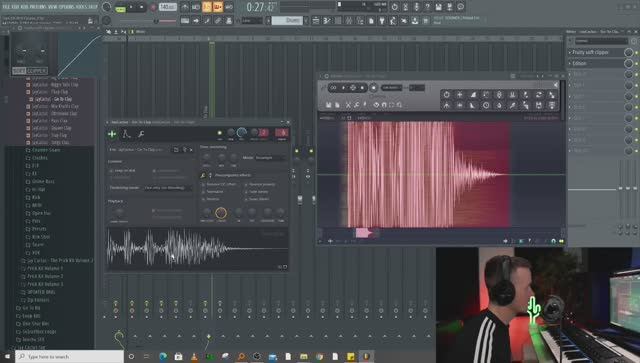Screen dimensions: 640x363
Task: Toggle Remove DC offset checkbox
Action: 203,185
